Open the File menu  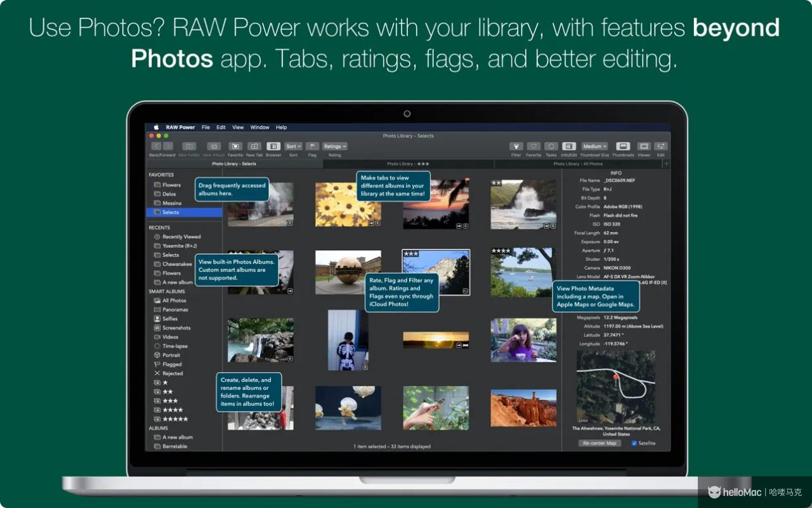tap(206, 127)
